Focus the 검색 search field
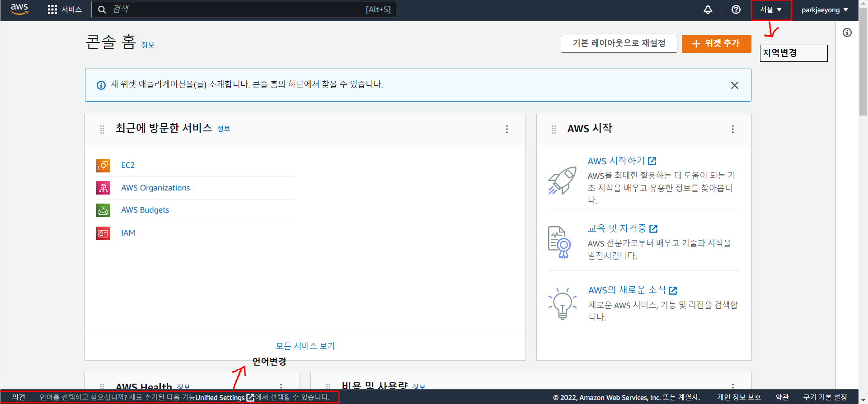 coord(244,9)
